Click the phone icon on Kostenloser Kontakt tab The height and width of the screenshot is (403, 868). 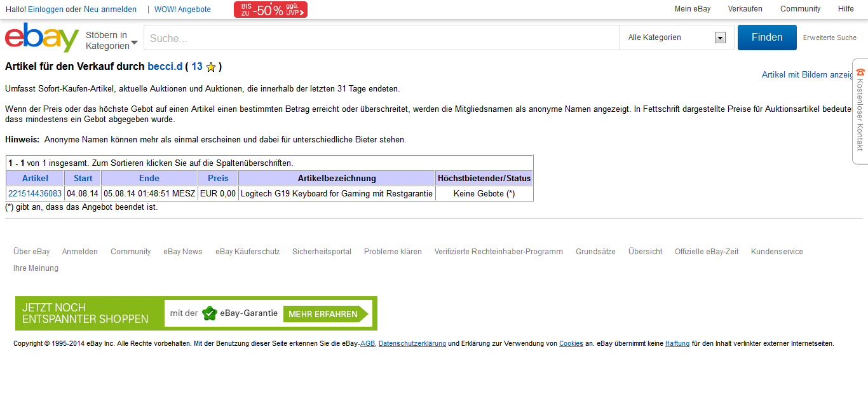click(x=860, y=72)
